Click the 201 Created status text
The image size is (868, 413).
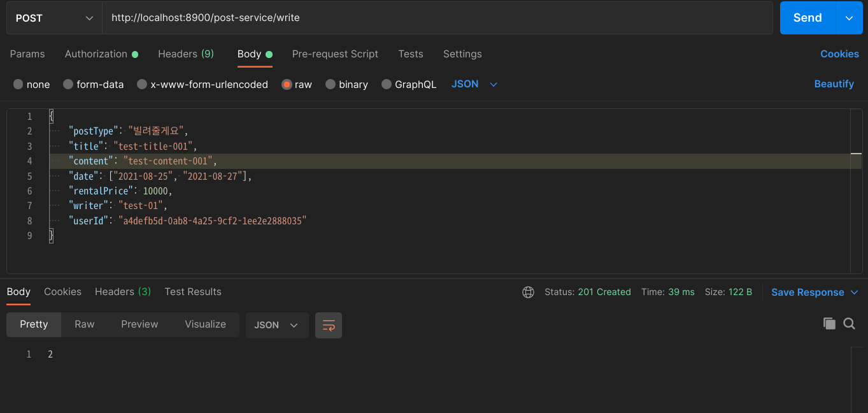tap(604, 292)
